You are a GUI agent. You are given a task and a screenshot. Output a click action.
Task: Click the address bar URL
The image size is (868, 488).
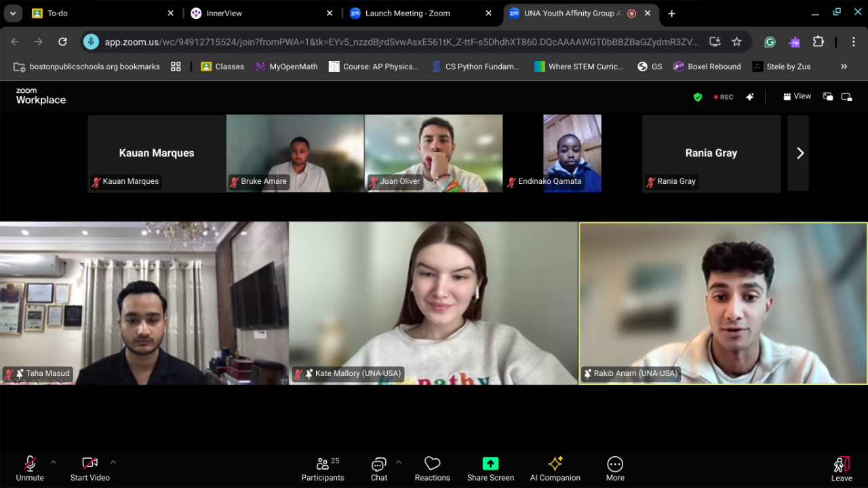coord(401,42)
